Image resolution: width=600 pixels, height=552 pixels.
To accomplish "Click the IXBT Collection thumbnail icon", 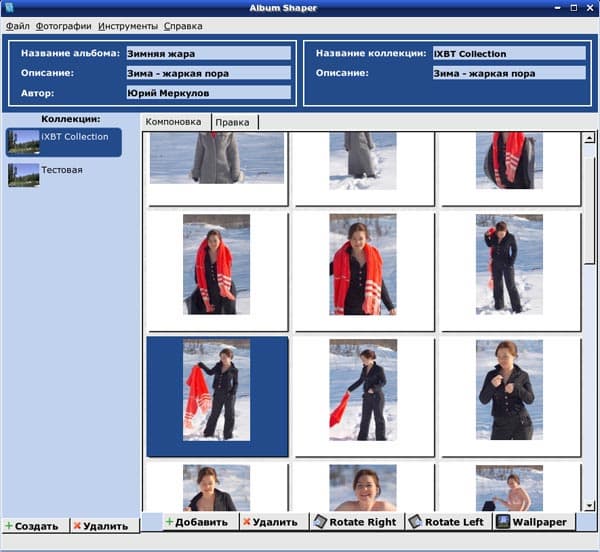I will tap(23, 142).
